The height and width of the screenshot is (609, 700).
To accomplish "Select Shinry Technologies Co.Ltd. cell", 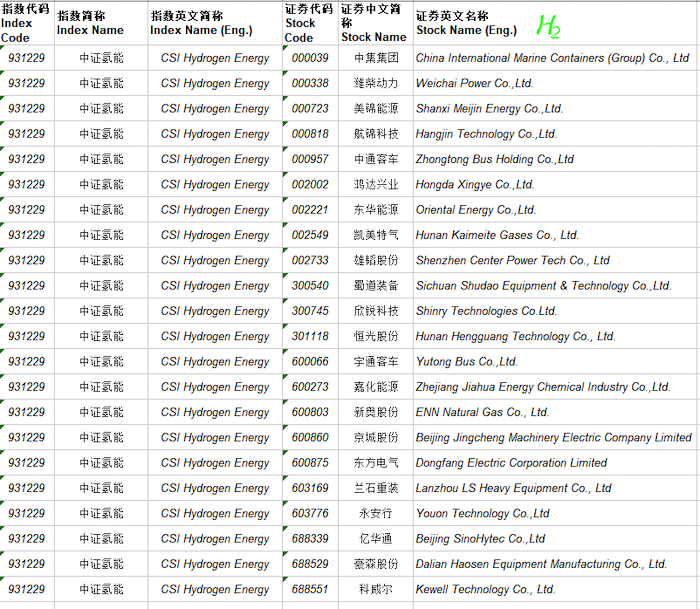I will pos(556,311).
